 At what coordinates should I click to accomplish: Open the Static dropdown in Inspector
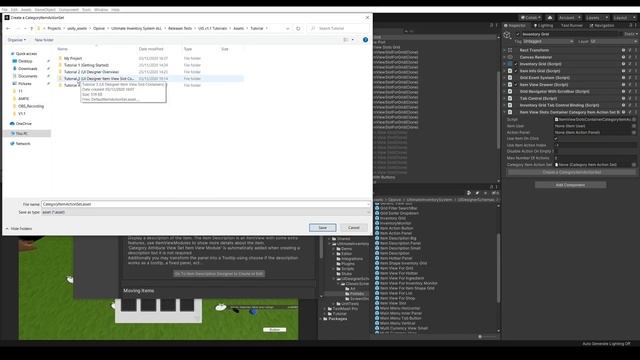coord(631,34)
